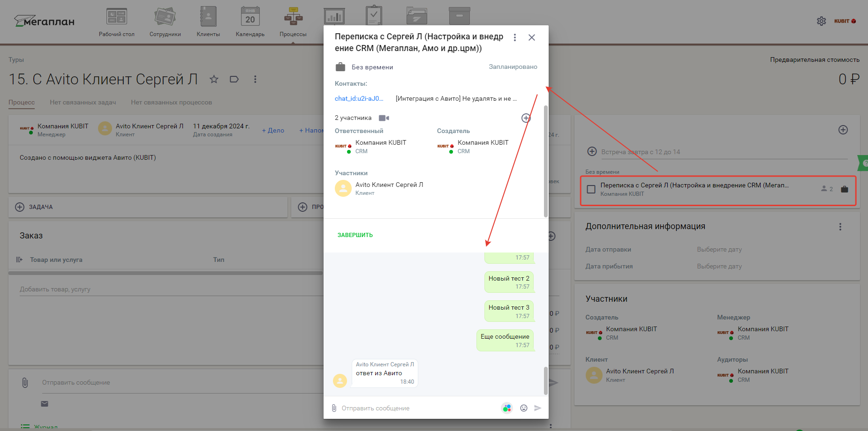The image size is (868, 431).
Task: Click the briefcase icon in dialog
Action: [340, 67]
